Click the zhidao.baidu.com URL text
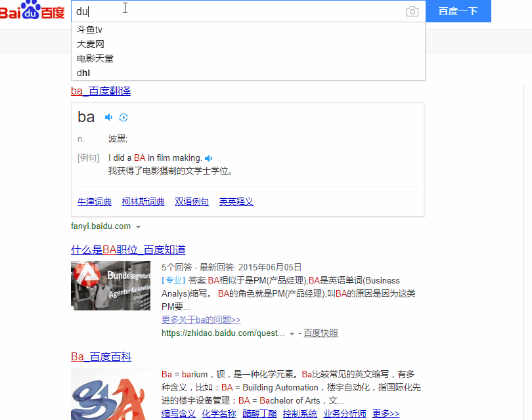 (223, 333)
